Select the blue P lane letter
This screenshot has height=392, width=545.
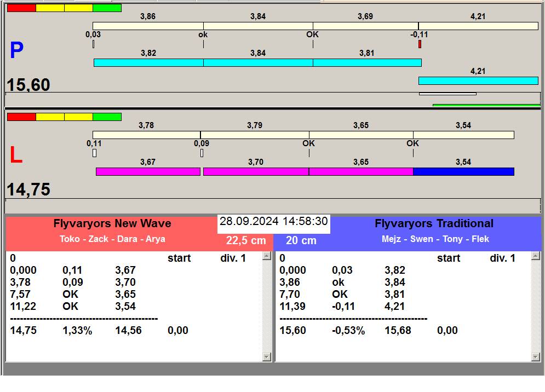pyautogui.click(x=16, y=51)
